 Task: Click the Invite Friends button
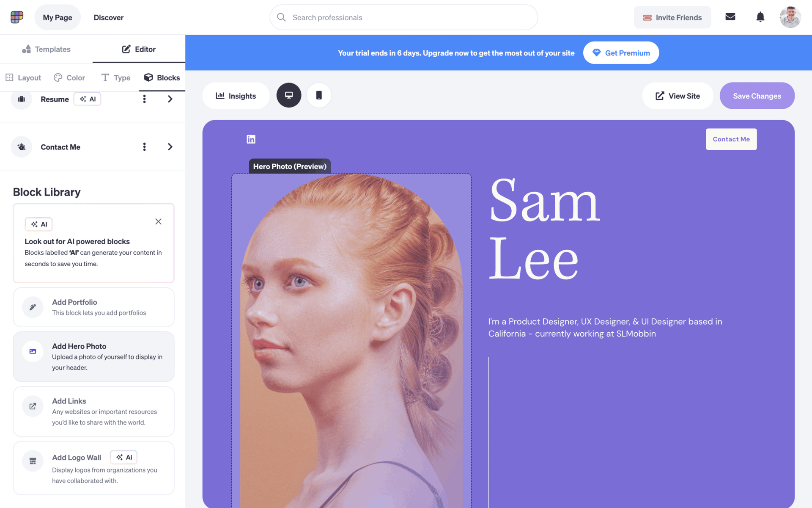672,17
